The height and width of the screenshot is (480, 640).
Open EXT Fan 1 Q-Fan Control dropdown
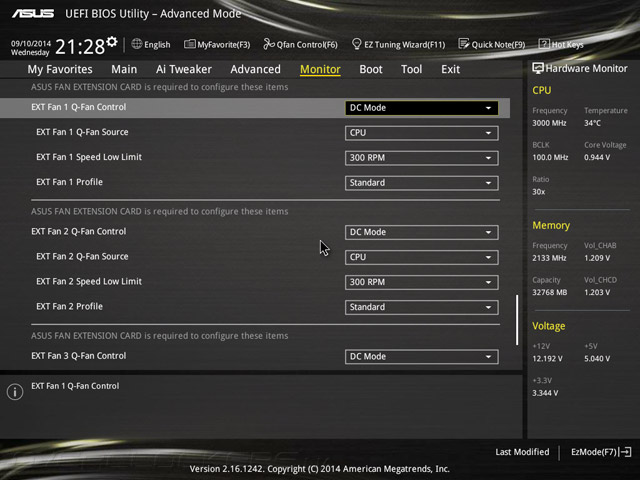422,108
